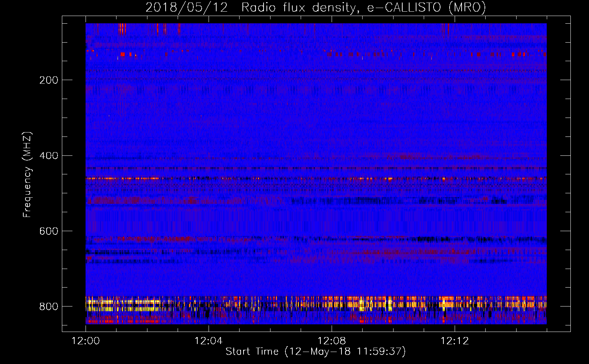Click the 400 frequency tick label
589x364 pixels.
pyautogui.click(x=49, y=156)
